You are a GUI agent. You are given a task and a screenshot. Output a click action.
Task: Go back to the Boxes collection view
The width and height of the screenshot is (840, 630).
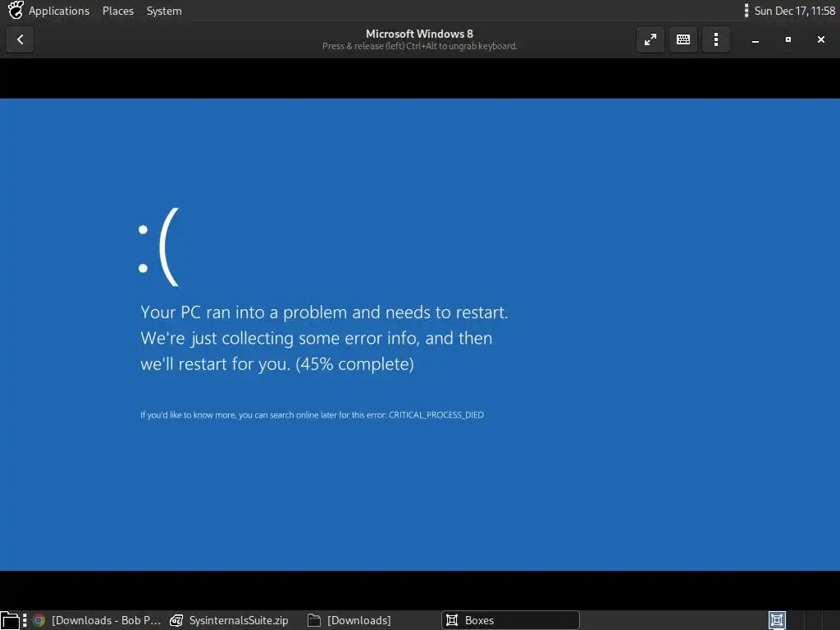pos(20,39)
